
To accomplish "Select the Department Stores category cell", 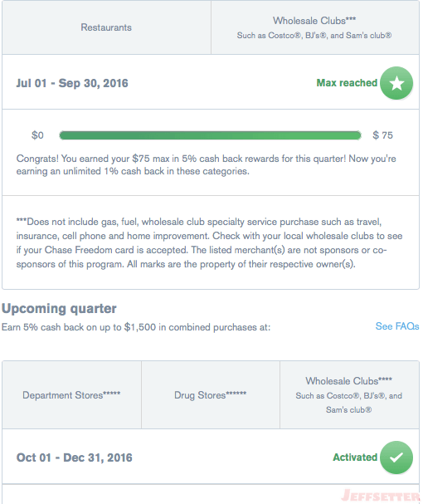I will 71,394.
